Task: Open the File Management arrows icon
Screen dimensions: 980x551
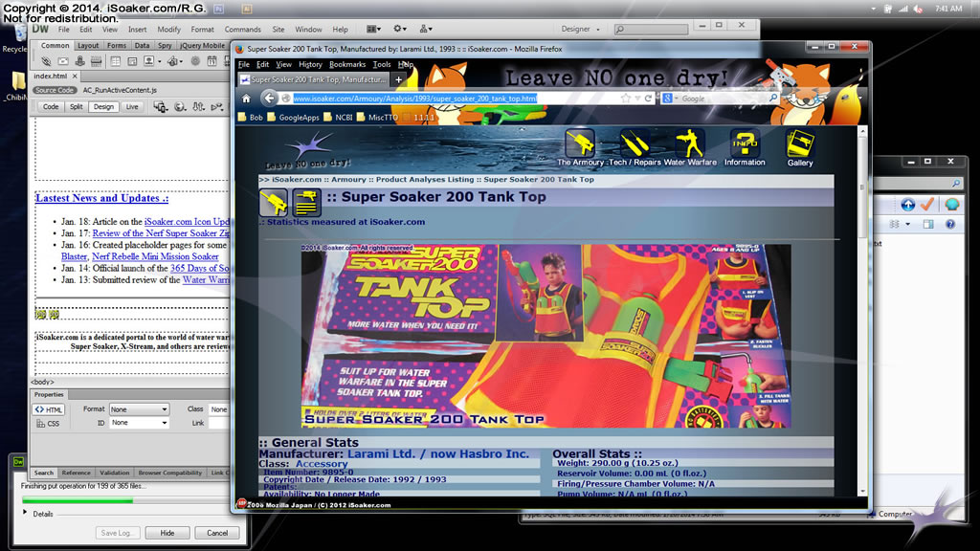Action: [199, 107]
